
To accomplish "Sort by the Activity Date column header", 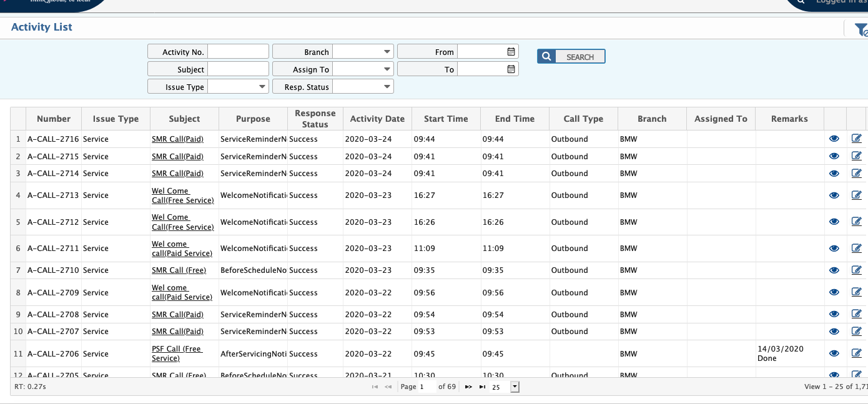I will click(x=377, y=119).
